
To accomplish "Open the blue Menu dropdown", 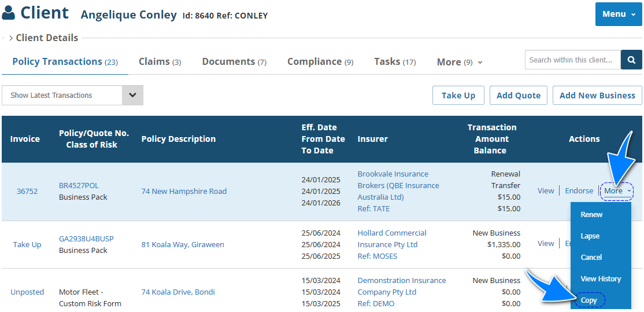I will pyautogui.click(x=618, y=14).
